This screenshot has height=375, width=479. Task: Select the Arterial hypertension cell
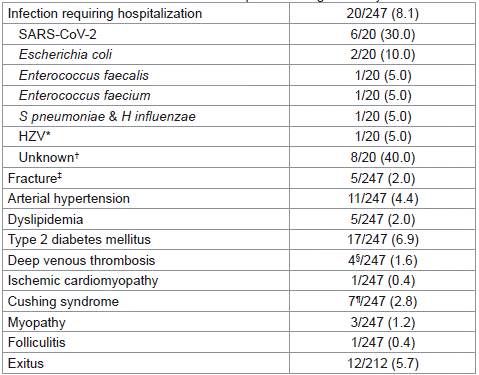tap(68, 199)
